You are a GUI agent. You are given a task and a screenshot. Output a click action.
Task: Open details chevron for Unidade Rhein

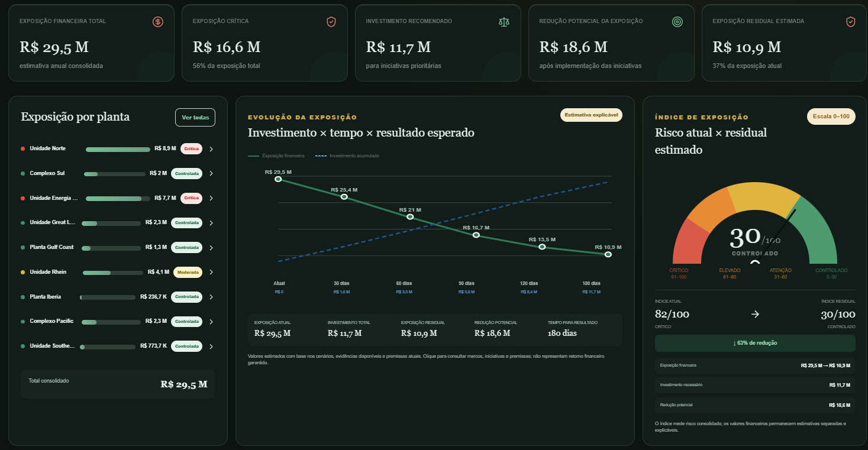click(211, 272)
